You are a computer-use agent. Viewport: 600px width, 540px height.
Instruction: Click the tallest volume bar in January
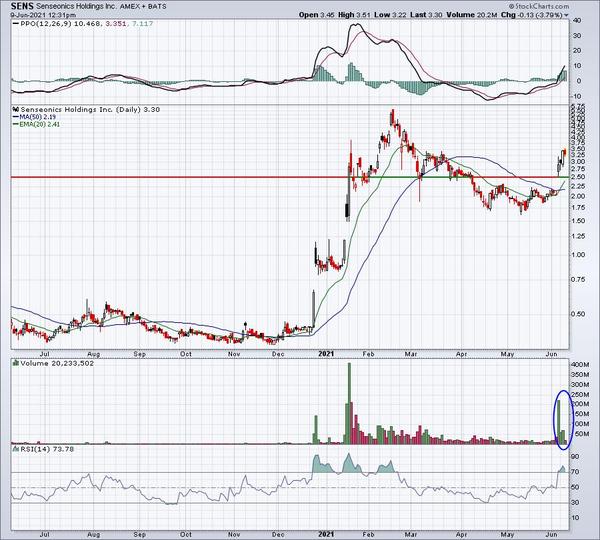(349, 402)
